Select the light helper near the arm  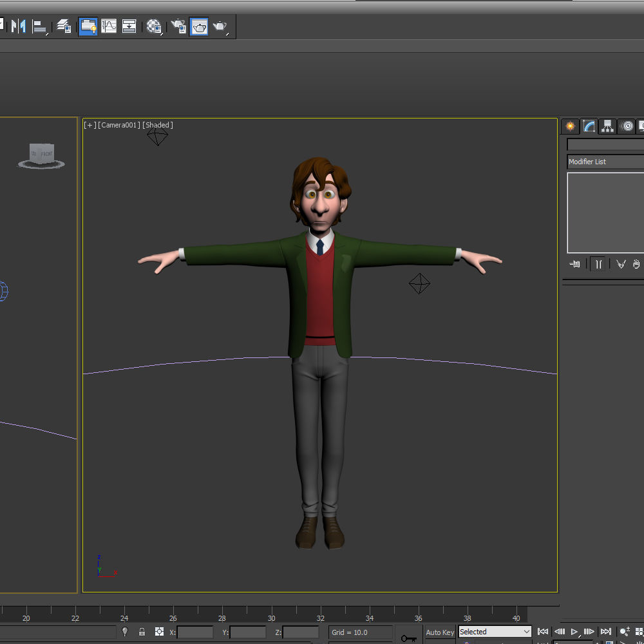[x=419, y=283]
